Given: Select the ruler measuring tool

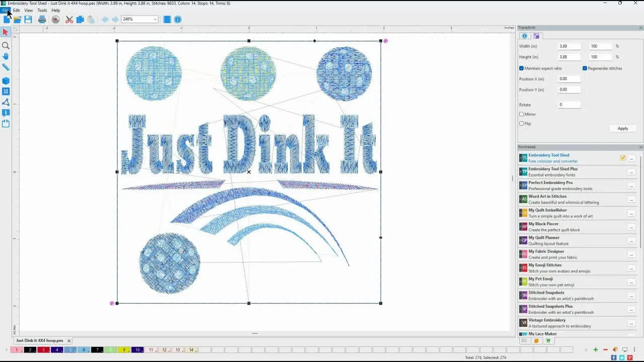Looking at the screenshot, I should (6, 67).
